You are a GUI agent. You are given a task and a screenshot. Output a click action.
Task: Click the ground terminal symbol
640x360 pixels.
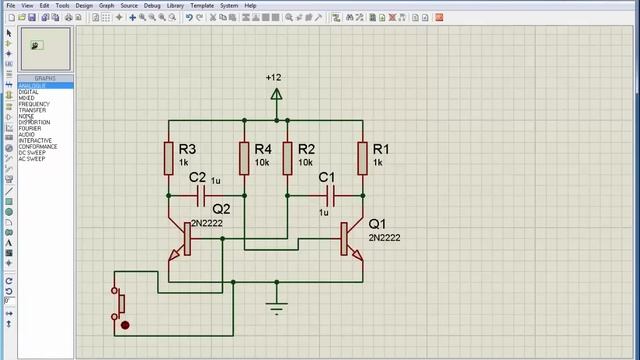276,309
